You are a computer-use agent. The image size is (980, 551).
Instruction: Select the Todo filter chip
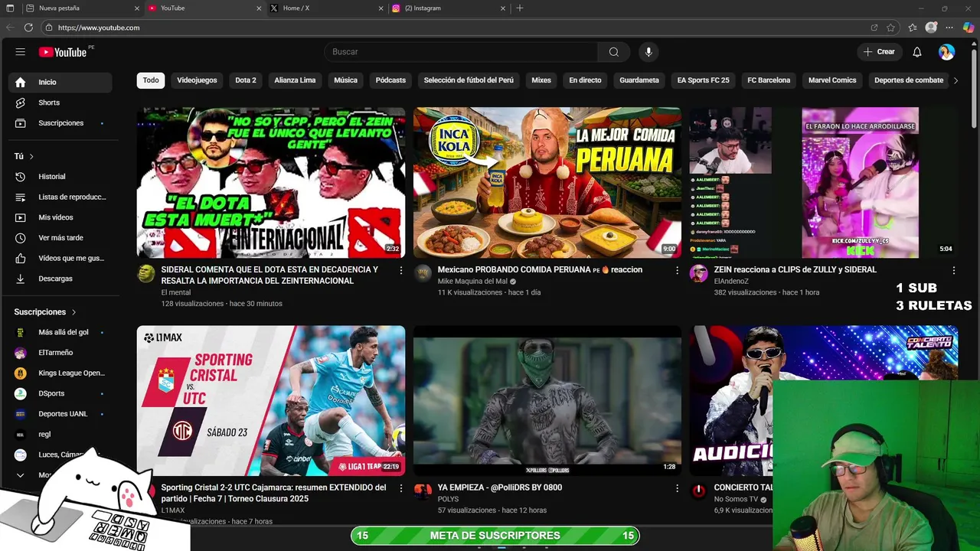[x=151, y=80]
